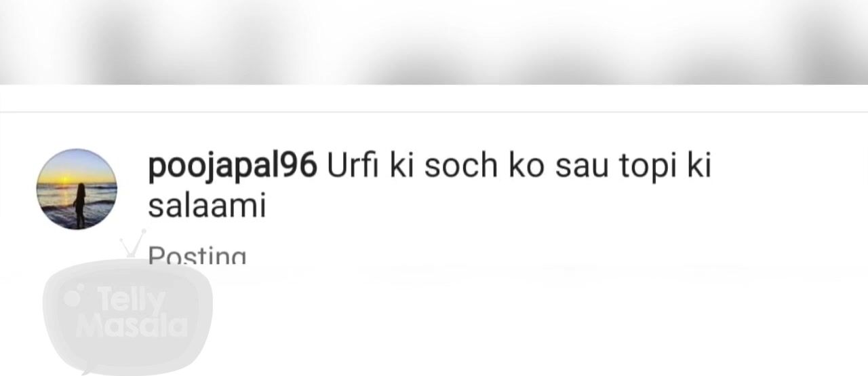Open poojapal96's circular profile picture
This screenshot has width=868, height=376.
click(x=77, y=189)
